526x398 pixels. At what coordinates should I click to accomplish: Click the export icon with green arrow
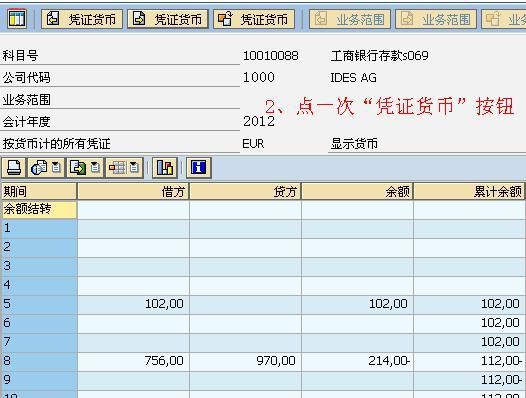pos(78,167)
